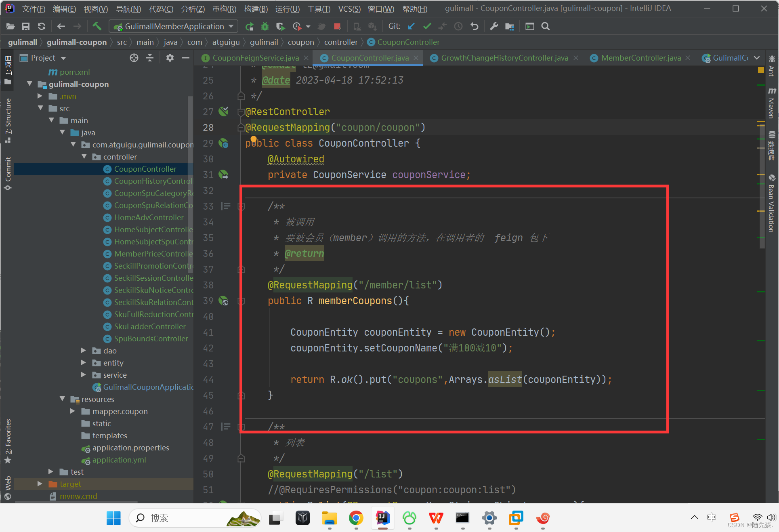Click the Git update project arrow icon
This screenshot has height=532, width=779.
coord(411,26)
